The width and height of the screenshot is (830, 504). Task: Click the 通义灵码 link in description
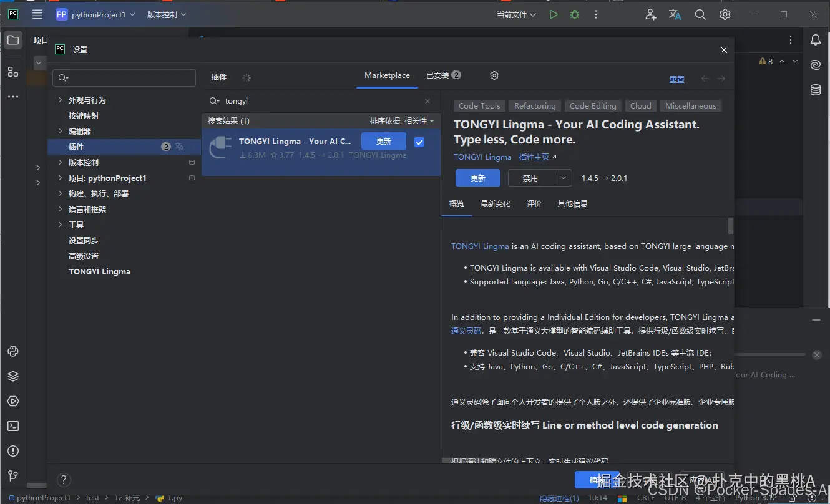tap(466, 331)
